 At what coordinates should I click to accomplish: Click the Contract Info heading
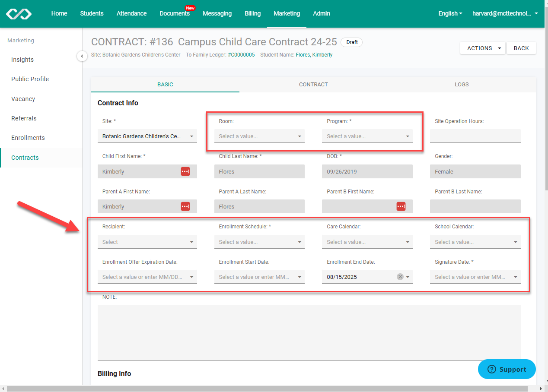tap(118, 103)
